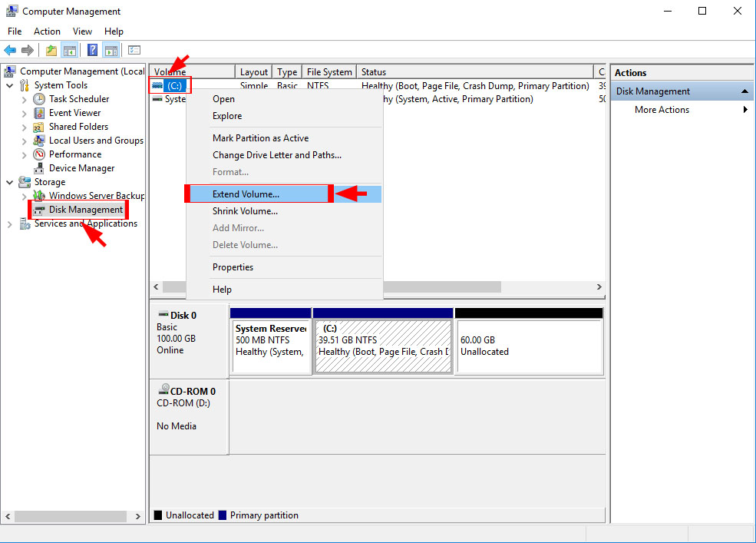Click the Computer Management root icon in tree
This screenshot has height=543, width=756.
(10, 71)
